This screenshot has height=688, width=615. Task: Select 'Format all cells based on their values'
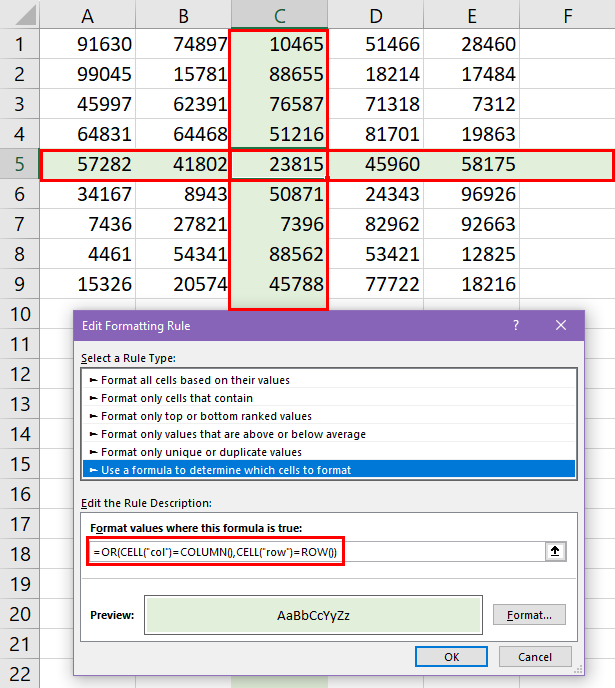[329, 380]
